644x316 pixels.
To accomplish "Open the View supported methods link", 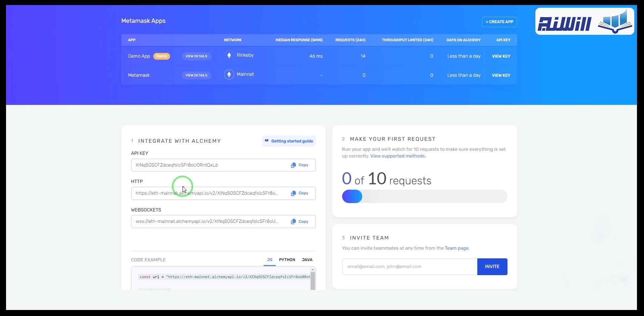I will [x=398, y=156].
